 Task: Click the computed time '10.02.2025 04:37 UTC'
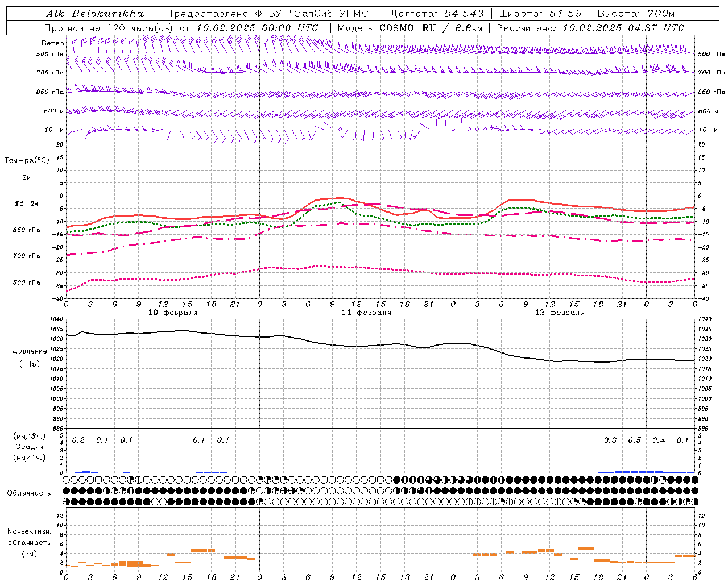coord(623,28)
